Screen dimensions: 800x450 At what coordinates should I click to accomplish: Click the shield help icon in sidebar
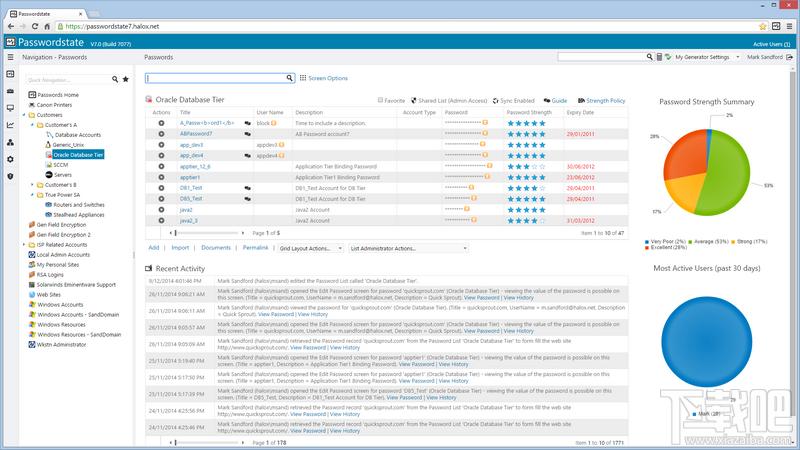[10, 176]
